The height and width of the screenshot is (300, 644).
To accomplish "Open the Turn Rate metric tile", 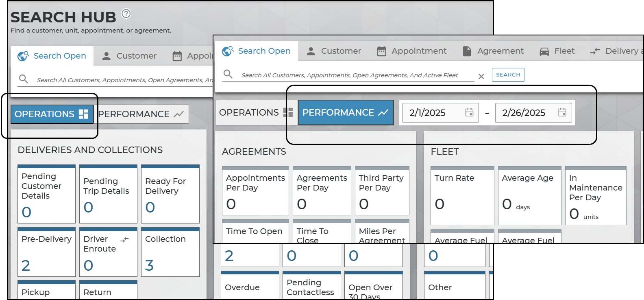I will click(x=462, y=196).
